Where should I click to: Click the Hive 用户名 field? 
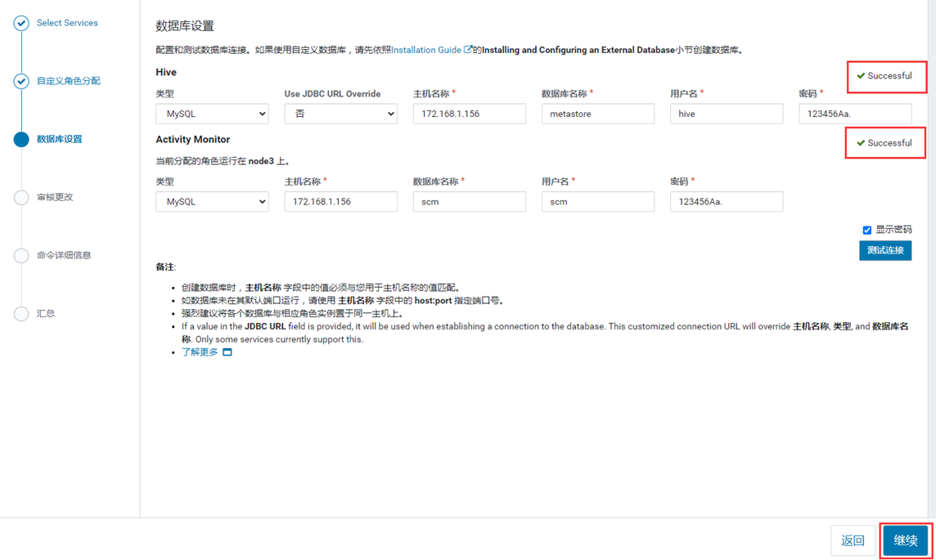coord(727,114)
